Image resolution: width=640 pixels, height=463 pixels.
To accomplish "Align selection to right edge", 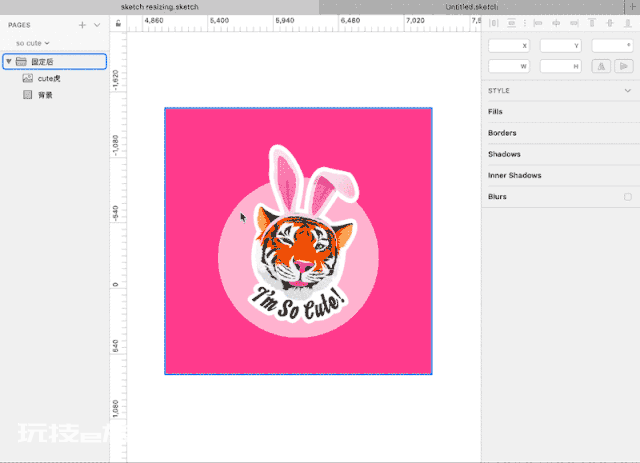I will pos(574,23).
